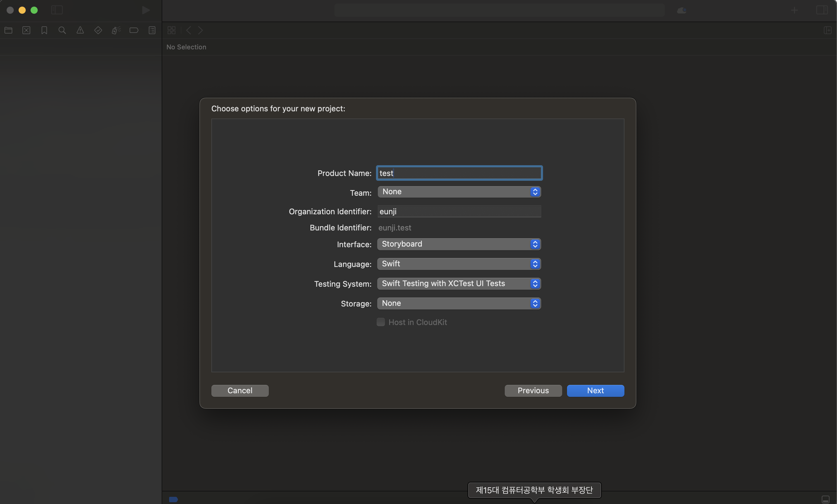This screenshot has width=837, height=504.
Task: Open the Breakpoint navigator icon
Action: pos(134,30)
